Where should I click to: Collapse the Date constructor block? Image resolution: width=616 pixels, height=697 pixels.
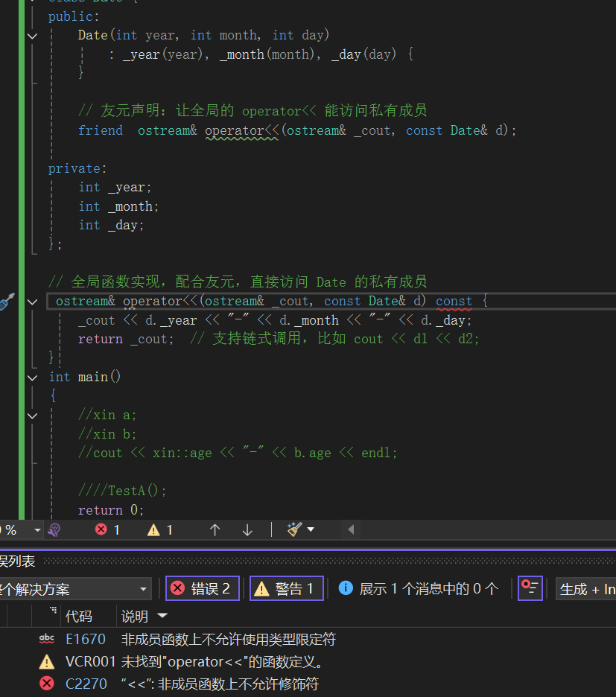tap(33, 36)
